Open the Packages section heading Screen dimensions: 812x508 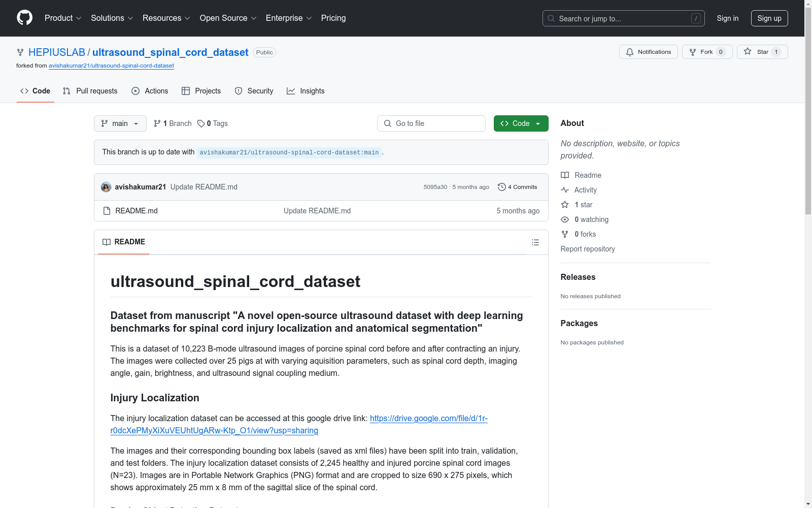(x=579, y=323)
